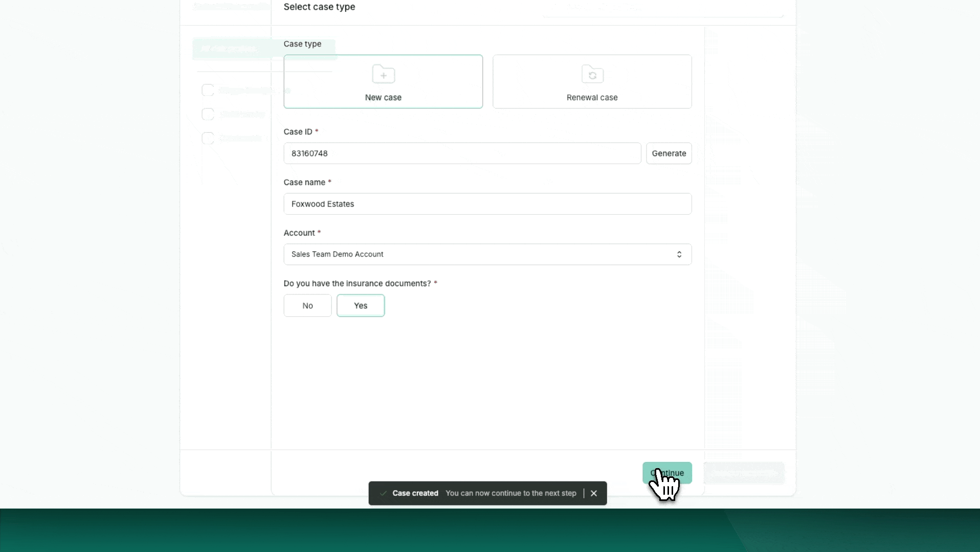980x552 pixels.
Task: Tick the third checkbox in left sidebar
Action: click(x=208, y=138)
